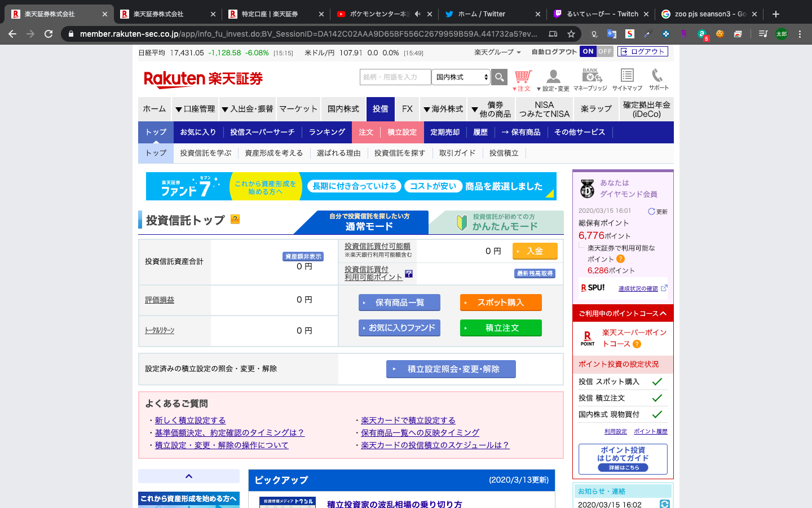The image size is (812, 508).
Task: Click the green 積立注文 button
Action: point(501,328)
